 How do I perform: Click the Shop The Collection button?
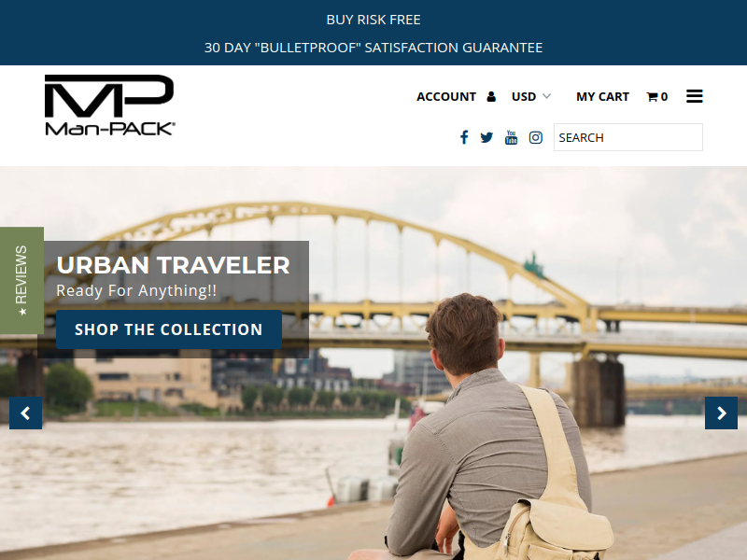169,329
